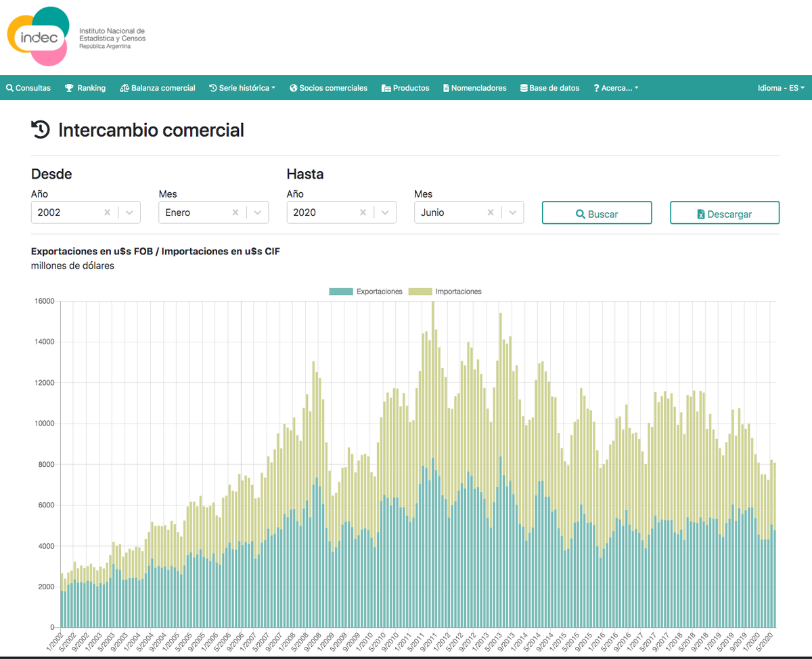
Task: Click the factory icon beside Productos
Action: [x=386, y=88]
